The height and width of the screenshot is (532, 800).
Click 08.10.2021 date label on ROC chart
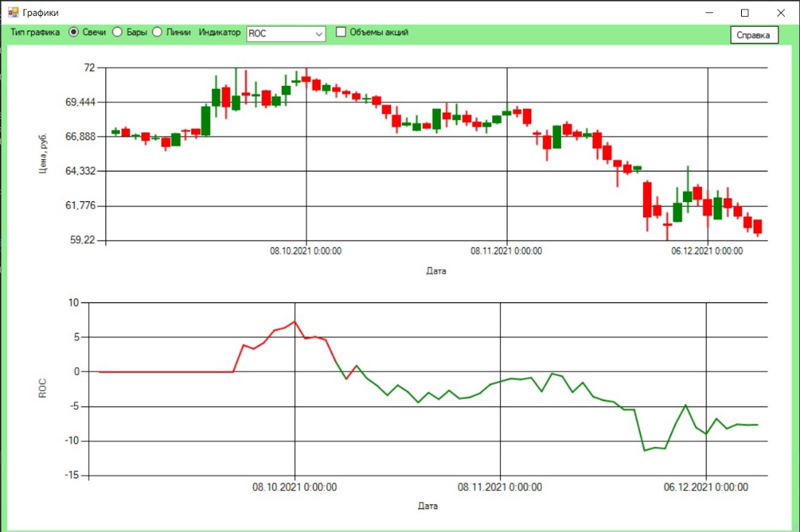pyautogui.click(x=294, y=487)
